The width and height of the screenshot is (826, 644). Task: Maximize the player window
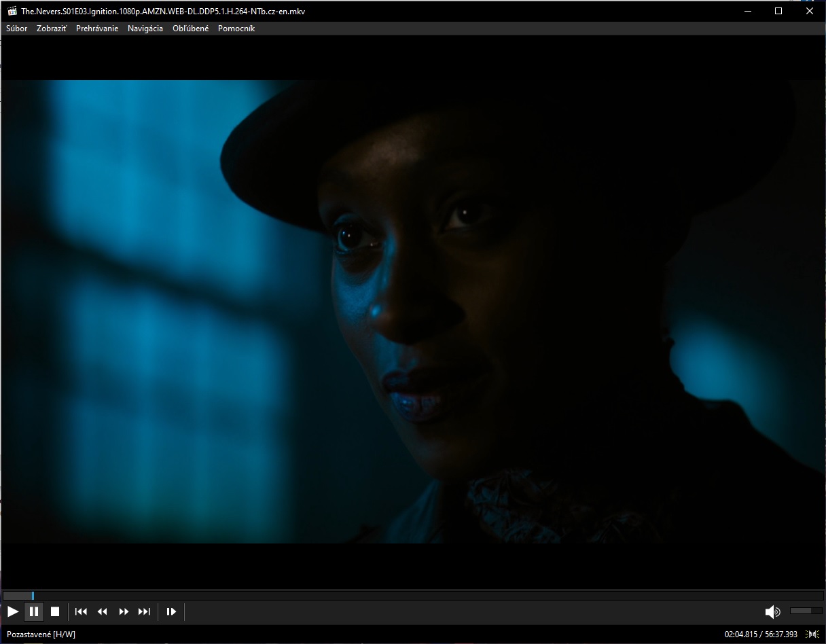pos(778,11)
